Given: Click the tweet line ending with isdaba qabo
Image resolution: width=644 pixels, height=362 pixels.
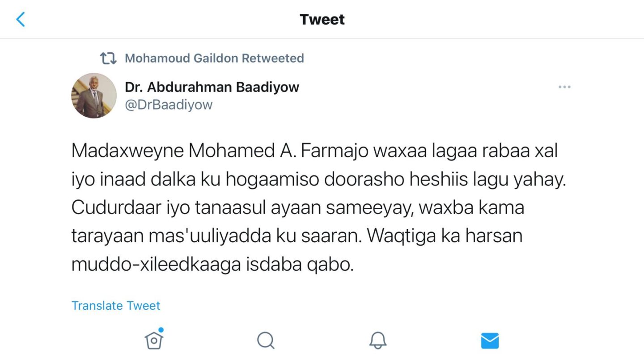Looking at the screenshot, I should click(x=213, y=265).
